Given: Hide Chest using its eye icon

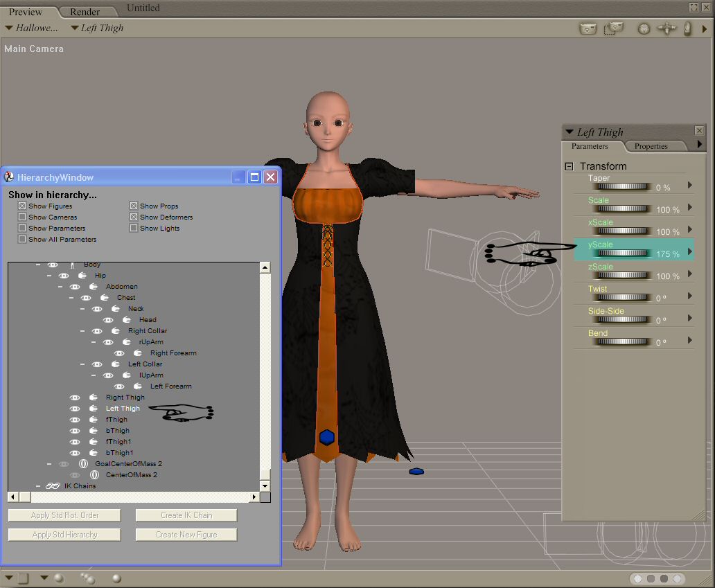Looking at the screenshot, I should click(86, 298).
